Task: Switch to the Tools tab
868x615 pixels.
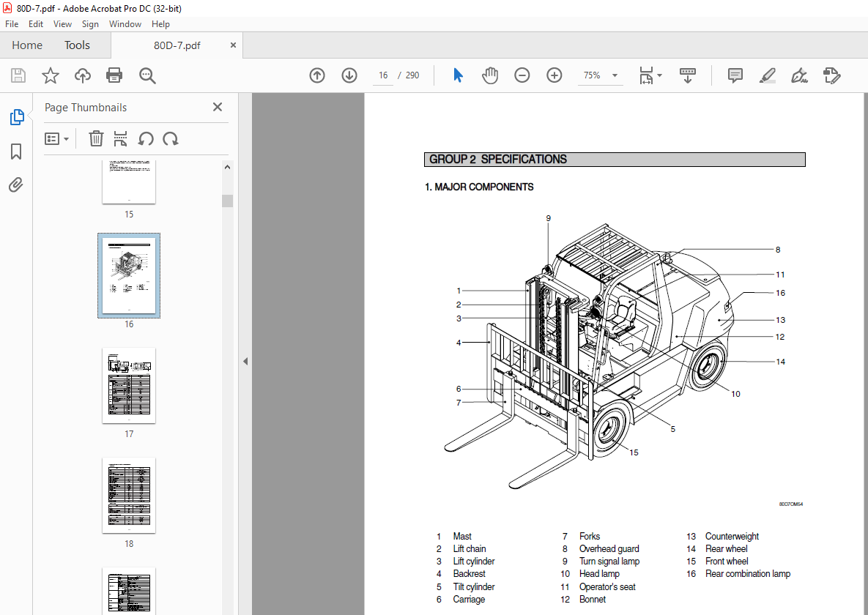Action: [x=77, y=45]
